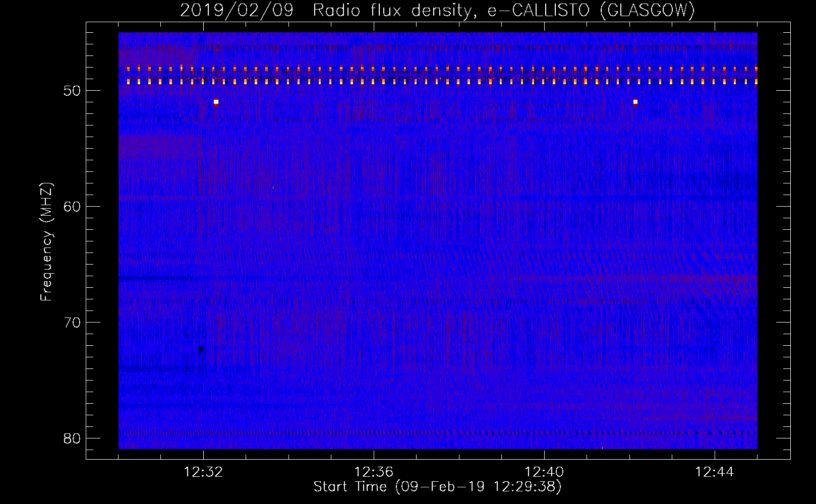The height and width of the screenshot is (504, 816).
Task: Select the Frequency (MHZ) axis label
Action: 46,242
